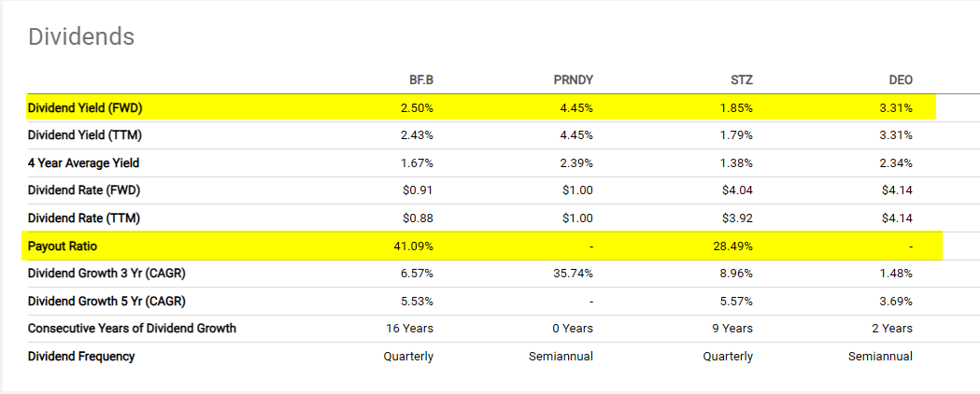Select Consecutive Years of Dividend Growth label
The image size is (980, 394).
click(x=132, y=329)
